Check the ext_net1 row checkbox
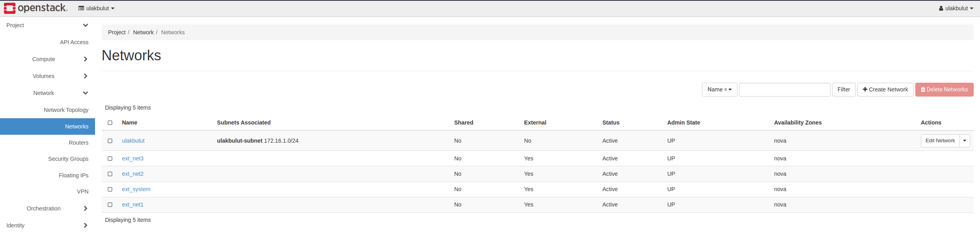Image resolution: width=980 pixels, height=238 pixels. 110,205
